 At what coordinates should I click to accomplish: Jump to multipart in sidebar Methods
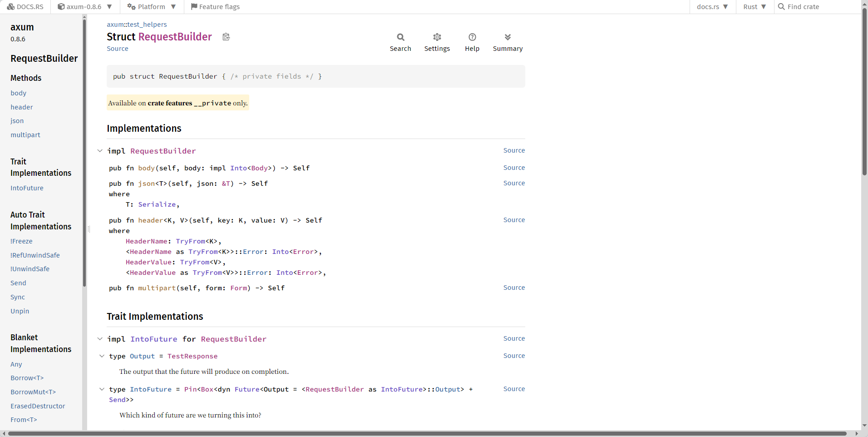point(25,135)
